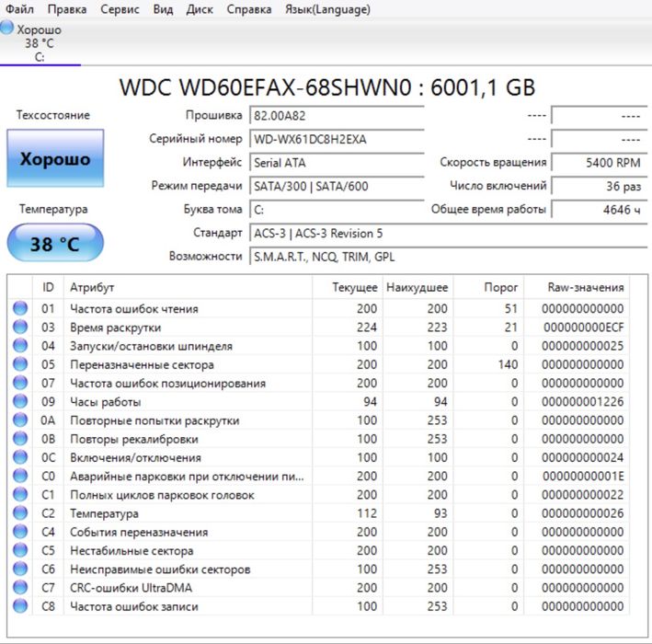This screenshot has width=652, height=644.
Task: Click the Стандарт field ACS-3 Revision 5
Action: click(x=448, y=234)
